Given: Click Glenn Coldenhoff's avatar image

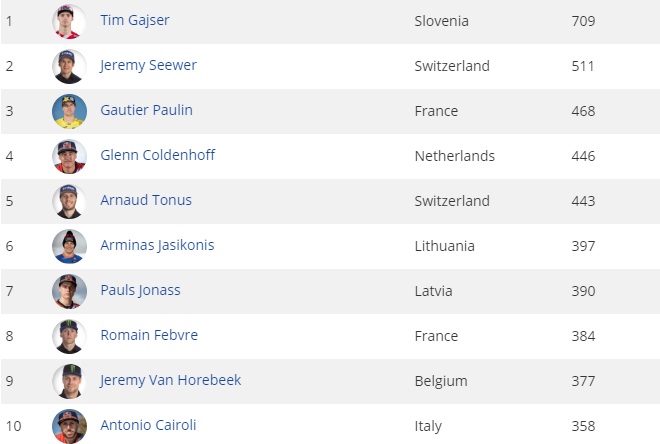Looking at the screenshot, I should click(x=69, y=156).
